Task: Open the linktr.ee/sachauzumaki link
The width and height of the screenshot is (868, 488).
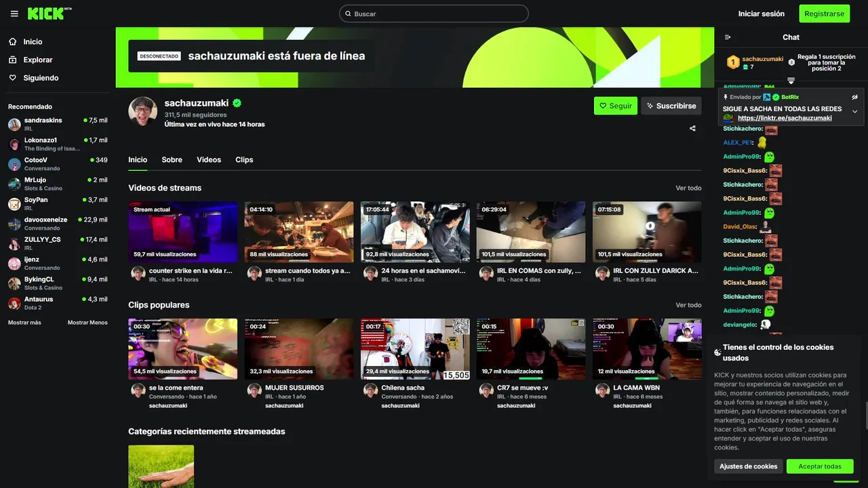Action: (x=785, y=118)
